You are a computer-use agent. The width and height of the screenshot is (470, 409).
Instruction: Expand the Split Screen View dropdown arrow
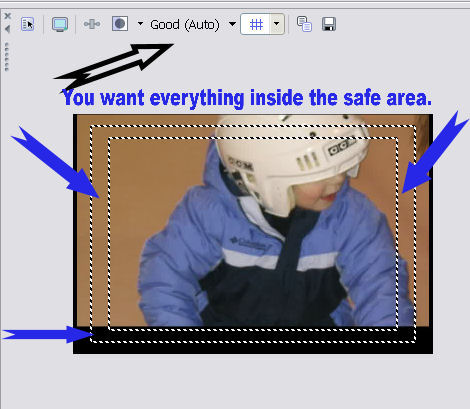pyautogui.click(x=140, y=24)
